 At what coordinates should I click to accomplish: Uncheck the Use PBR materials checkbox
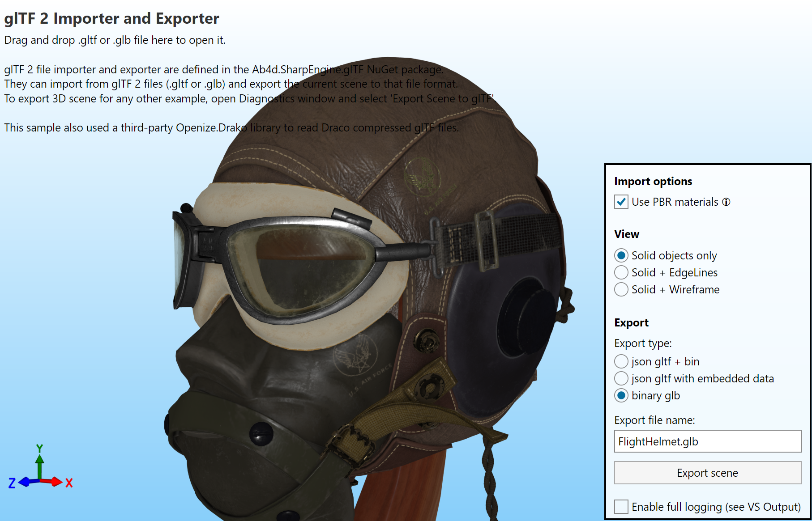(621, 202)
